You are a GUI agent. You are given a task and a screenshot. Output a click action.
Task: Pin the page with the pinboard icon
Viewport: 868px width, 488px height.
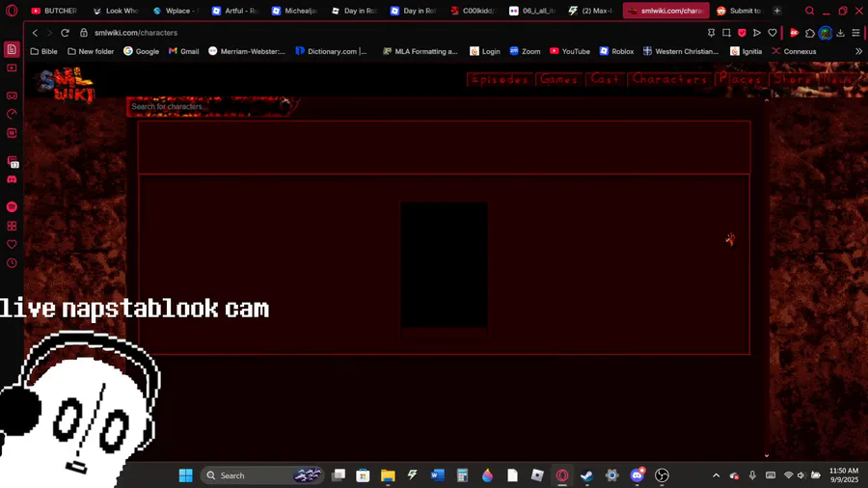click(x=712, y=33)
